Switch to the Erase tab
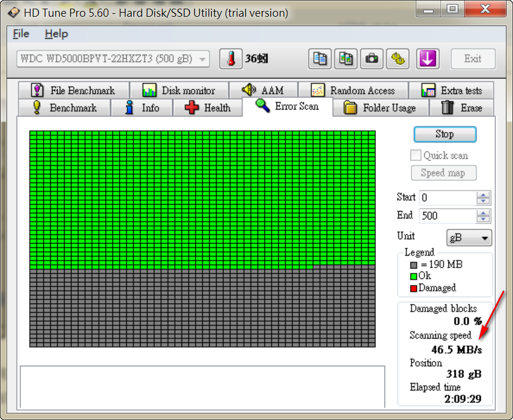 coord(462,108)
